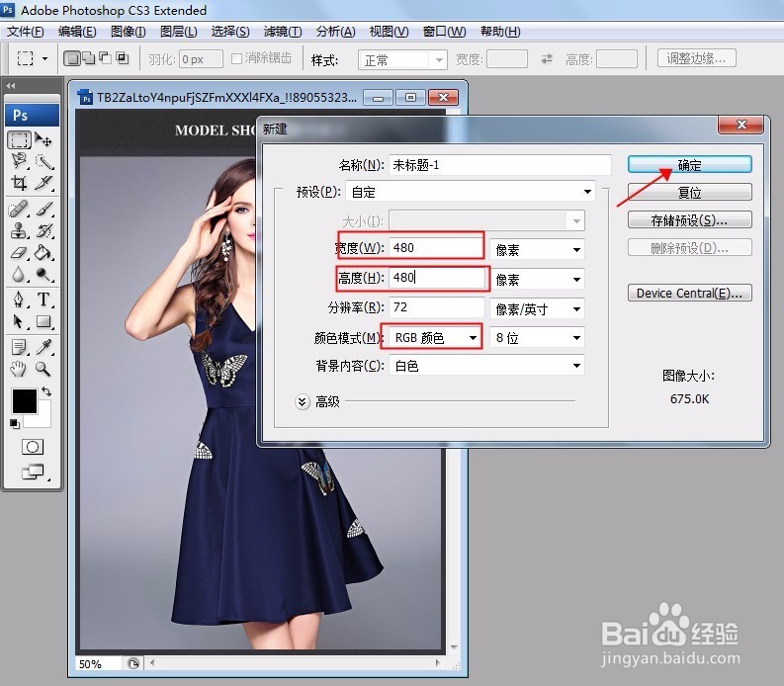This screenshot has height=686, width=784.
Task: Select the Rectangle shape tool
Action: [x=44, y=321]
